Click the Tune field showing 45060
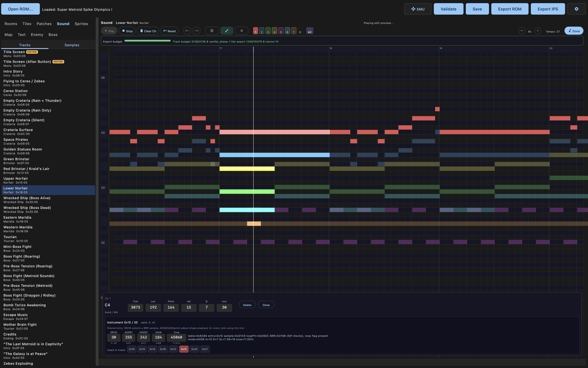Image resolution: width=588 pixels, height=368 pixels. click(x=177, y=337)
